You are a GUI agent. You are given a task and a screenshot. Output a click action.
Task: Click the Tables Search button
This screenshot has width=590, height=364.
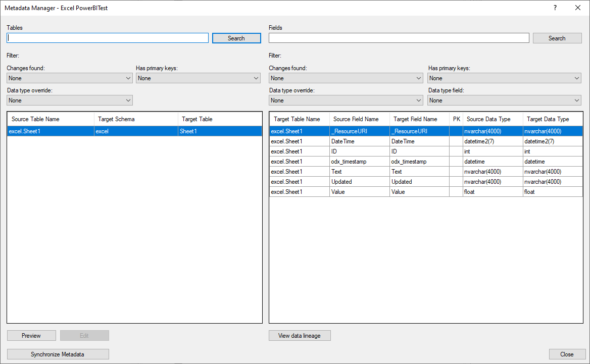point(236,38)
